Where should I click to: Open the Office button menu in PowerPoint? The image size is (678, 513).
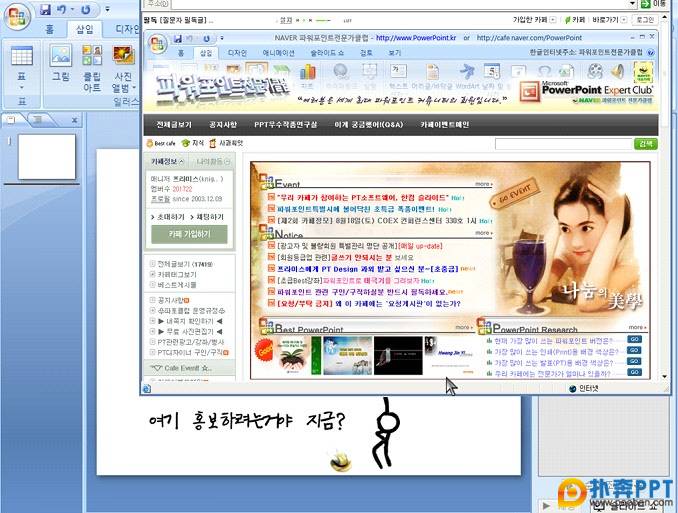click(x=17, y=16)
